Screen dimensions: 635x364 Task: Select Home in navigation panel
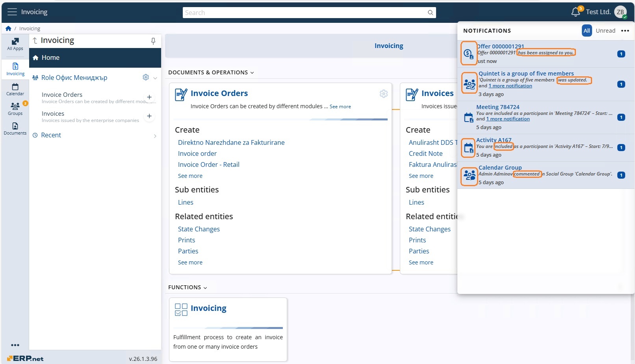click(x=95, y=58)
